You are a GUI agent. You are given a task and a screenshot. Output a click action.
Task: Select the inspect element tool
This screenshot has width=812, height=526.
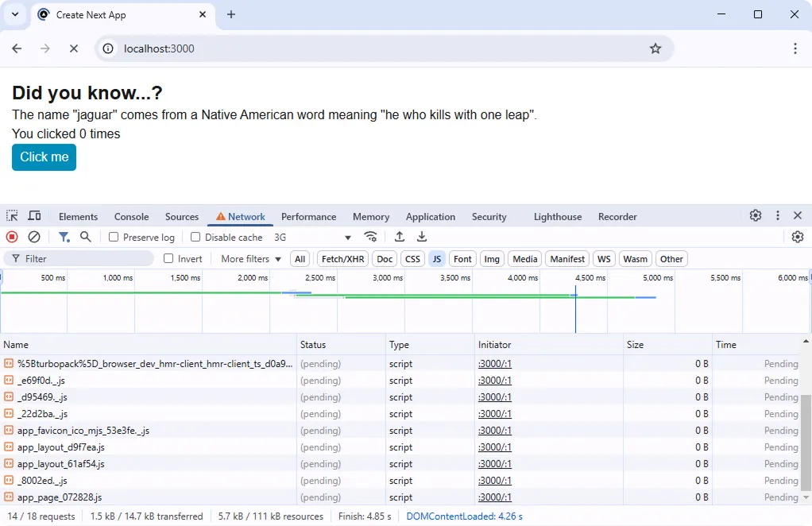coord(11,216)
